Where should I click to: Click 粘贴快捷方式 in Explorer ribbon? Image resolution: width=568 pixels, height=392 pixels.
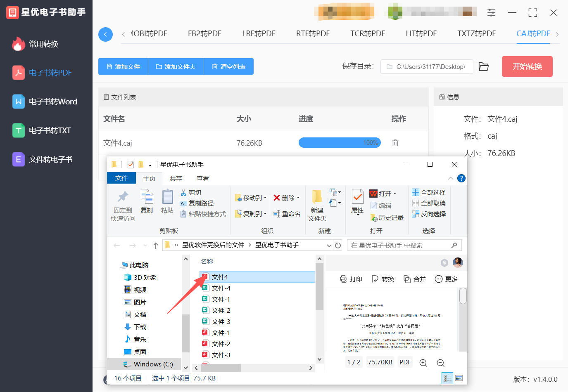[203, 214]
